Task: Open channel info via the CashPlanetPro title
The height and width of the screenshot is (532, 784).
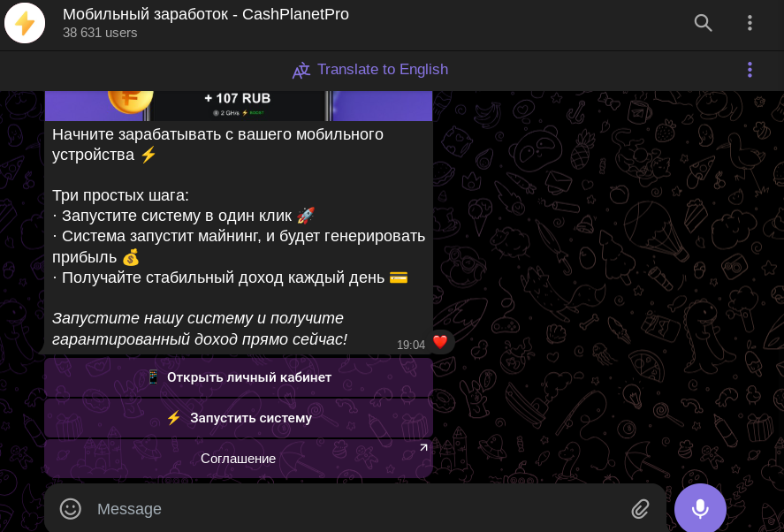Action: point(205,14)
